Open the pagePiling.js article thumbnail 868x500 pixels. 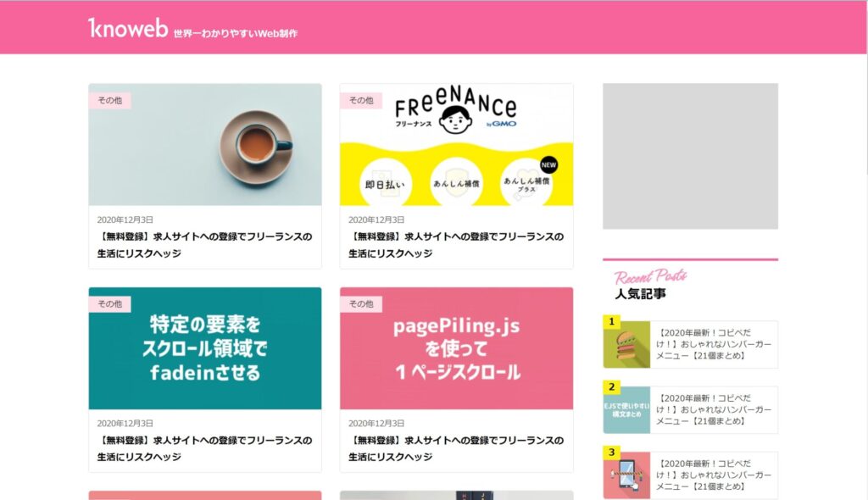click(456, 348)
